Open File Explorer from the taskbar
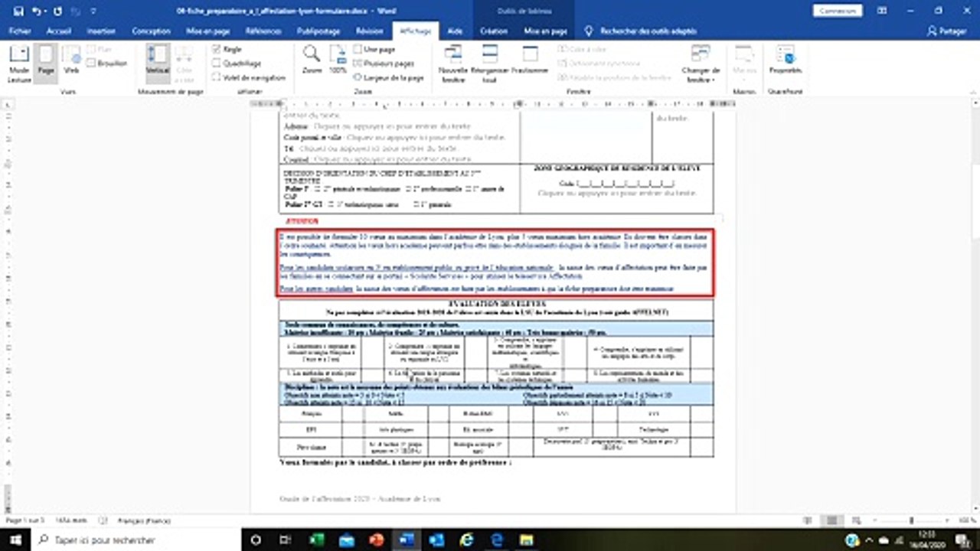The image size is (980, 551). point(527,540)
